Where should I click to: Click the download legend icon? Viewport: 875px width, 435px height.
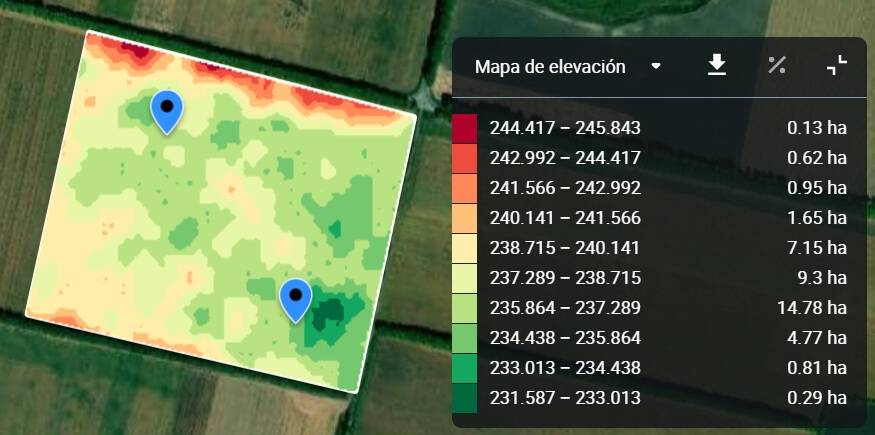[x=716, y=66]
